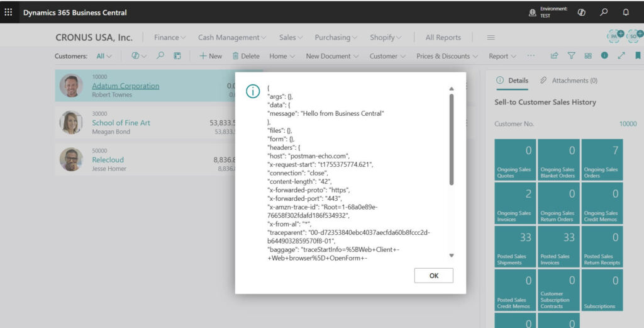This screenshot has height=328, width=644.
Task: Open the All Reports menu
Action: coord(443,38)
